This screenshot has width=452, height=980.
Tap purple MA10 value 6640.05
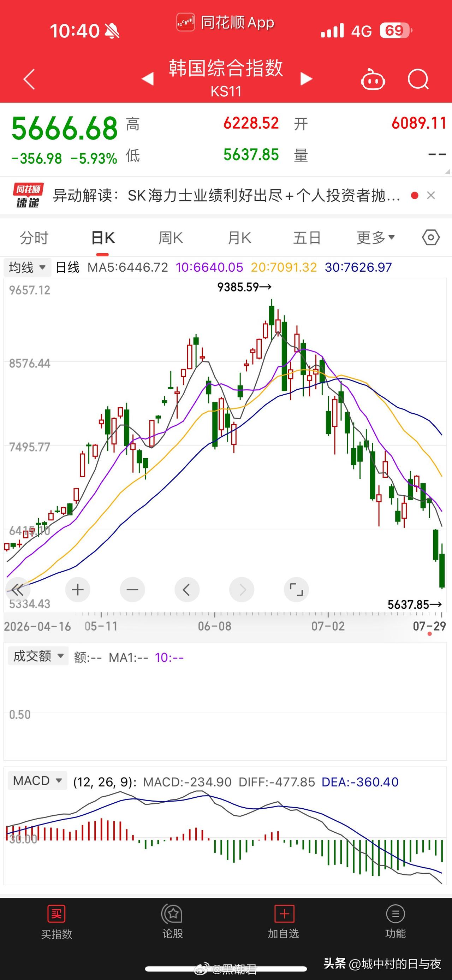(209, 267)
